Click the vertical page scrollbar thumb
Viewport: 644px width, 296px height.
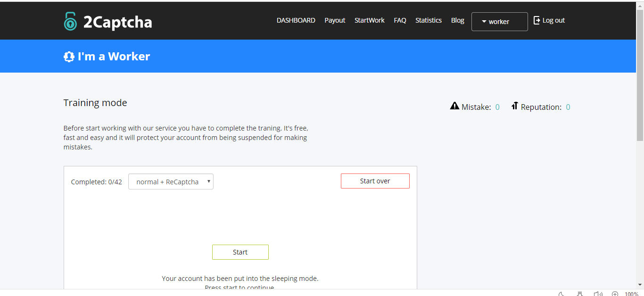(x=640, y=75)
